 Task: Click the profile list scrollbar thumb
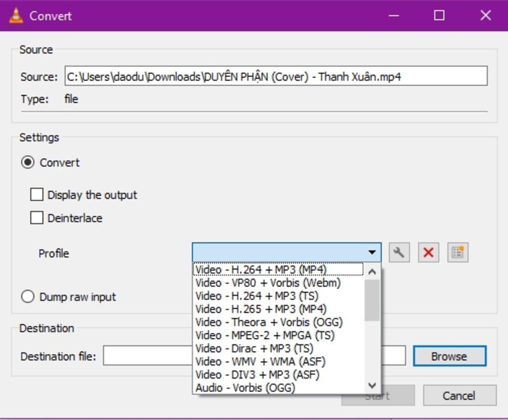coord(372,300)
